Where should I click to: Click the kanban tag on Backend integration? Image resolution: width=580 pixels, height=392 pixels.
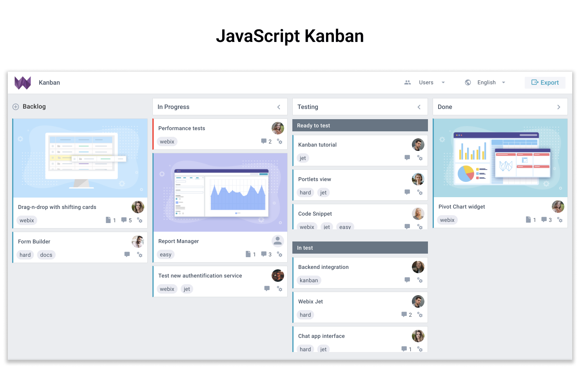309,280
